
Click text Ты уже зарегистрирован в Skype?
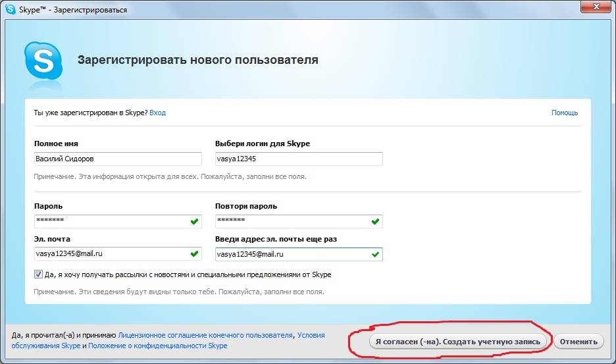coord(91,113)
